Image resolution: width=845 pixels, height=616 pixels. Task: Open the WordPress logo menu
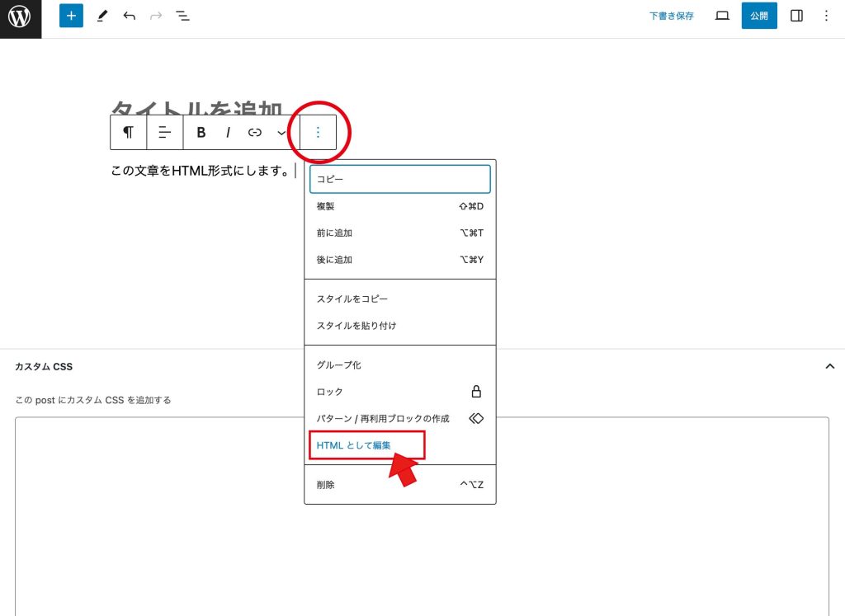point(20,18)
